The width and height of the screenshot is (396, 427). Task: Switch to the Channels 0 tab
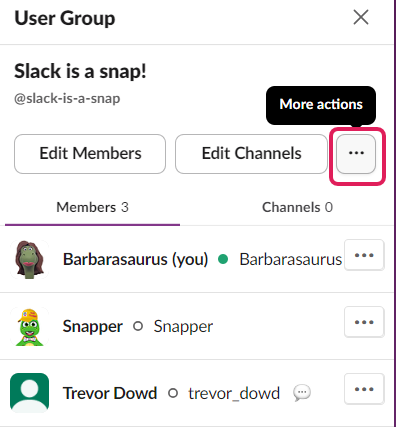[297, 207]
